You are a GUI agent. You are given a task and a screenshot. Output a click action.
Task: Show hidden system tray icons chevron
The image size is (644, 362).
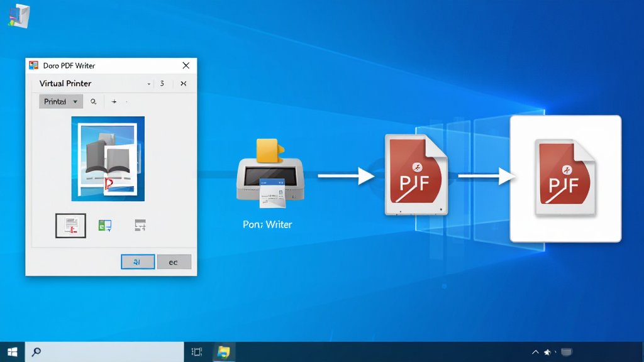[535, 352]
